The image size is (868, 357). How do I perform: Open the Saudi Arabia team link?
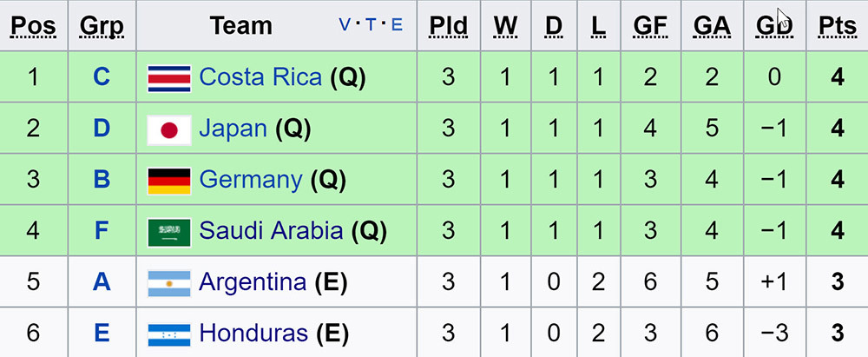click(271, 232)
